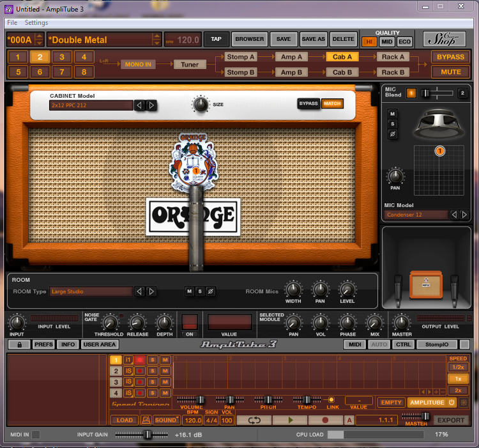Enable cabinet BYPASS button
Viewport: 479px width, 448px height.
tap(308, 104)
